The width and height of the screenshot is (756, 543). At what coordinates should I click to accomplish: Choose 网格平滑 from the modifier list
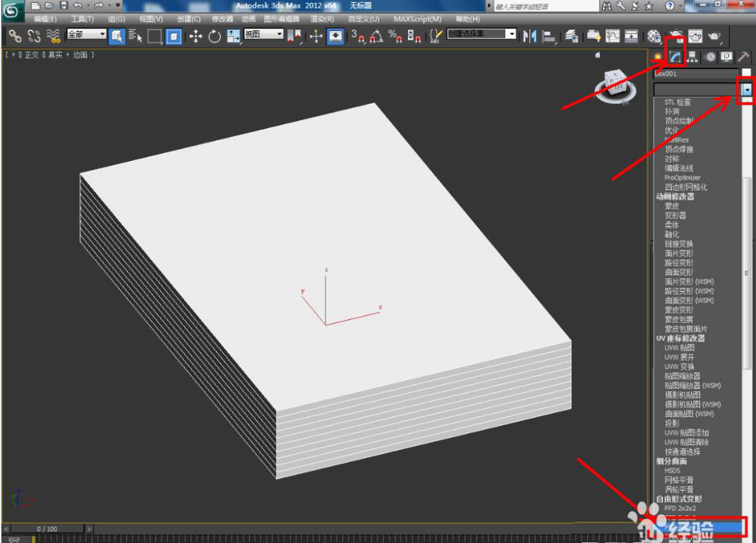[x=678, y=479]
